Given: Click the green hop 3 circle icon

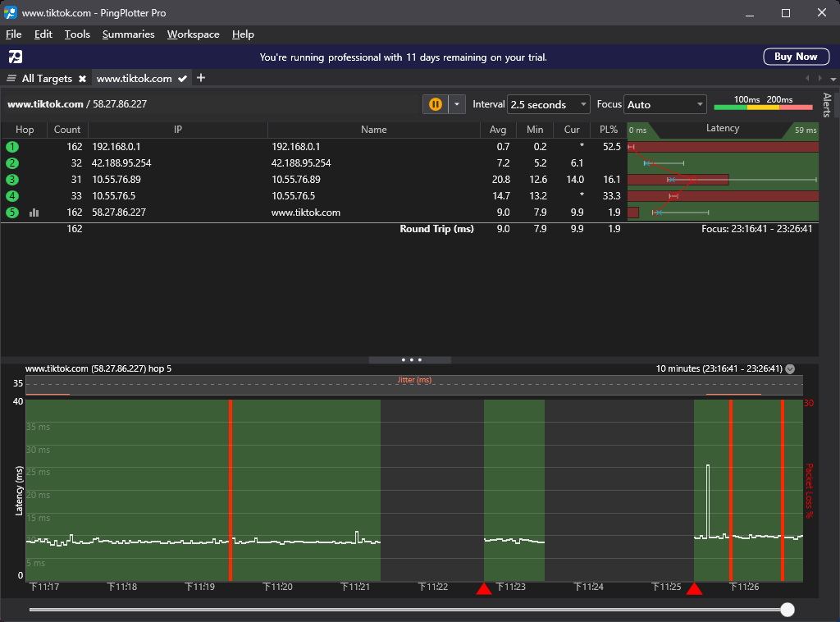Looking at the screenshot, I should point(11,180).
